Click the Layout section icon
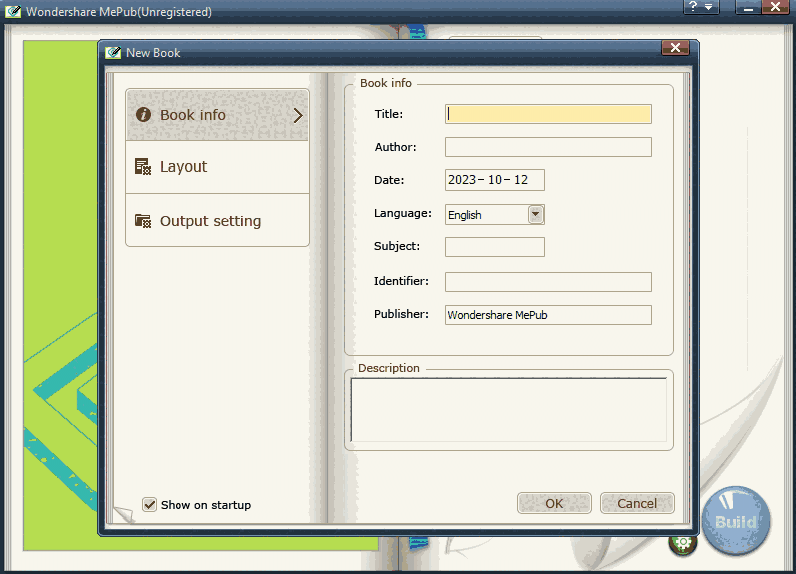 pyautogui.click(x=143, y=166)
